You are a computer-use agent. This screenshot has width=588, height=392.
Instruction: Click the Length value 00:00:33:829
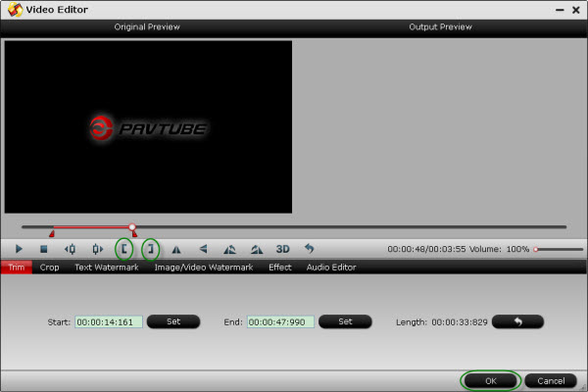pyautogui.click(x=460, y=322)
